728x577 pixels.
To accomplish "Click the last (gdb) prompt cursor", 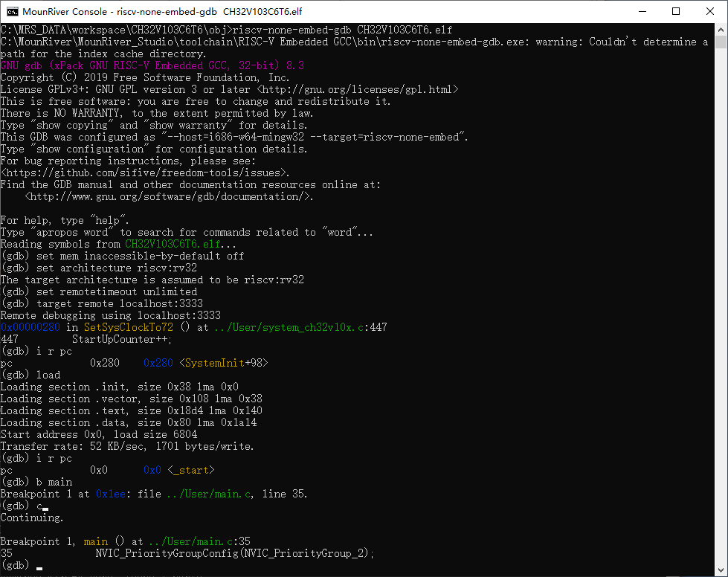I will click(39, 568).
